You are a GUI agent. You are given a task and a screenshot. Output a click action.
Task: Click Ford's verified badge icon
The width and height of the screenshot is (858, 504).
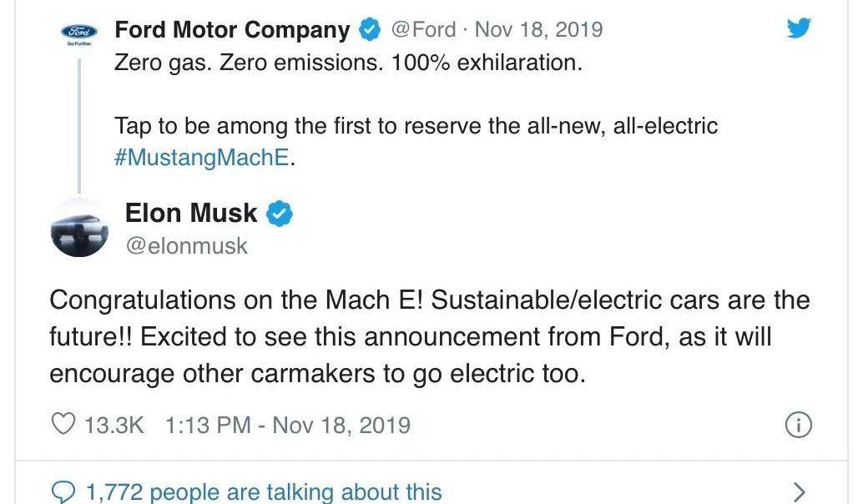370,29
